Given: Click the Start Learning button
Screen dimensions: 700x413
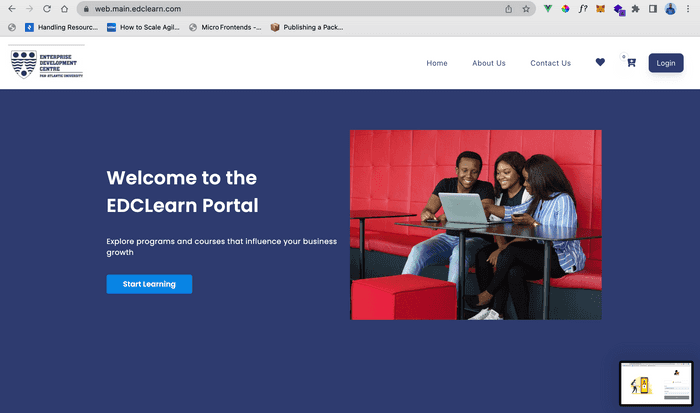Looking at the screenshot, I should (x=149, y=284).
